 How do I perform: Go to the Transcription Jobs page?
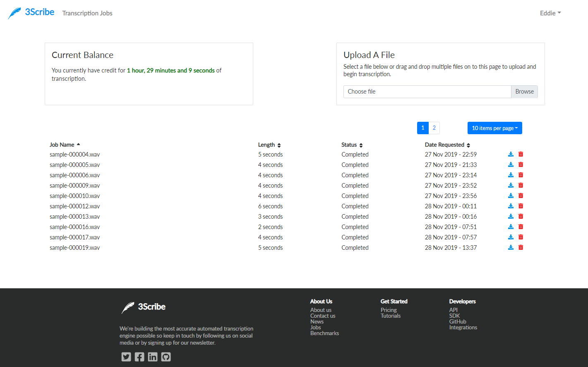point(87,13)
